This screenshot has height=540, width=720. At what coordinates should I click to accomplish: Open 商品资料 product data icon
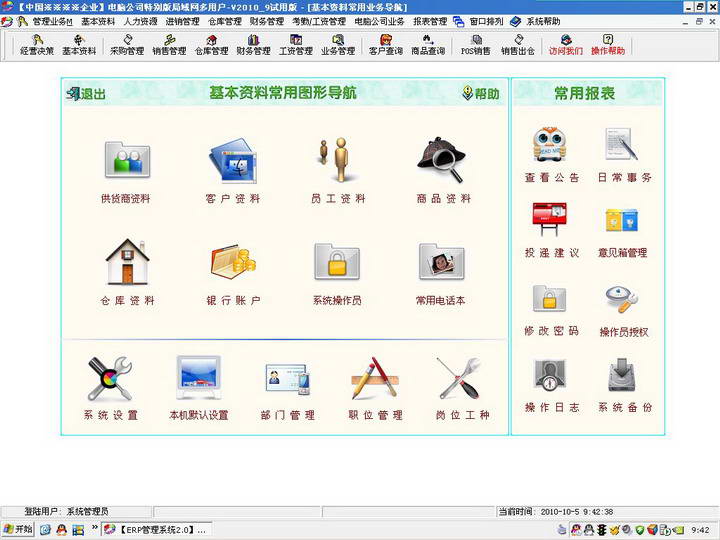coord(441,159)
